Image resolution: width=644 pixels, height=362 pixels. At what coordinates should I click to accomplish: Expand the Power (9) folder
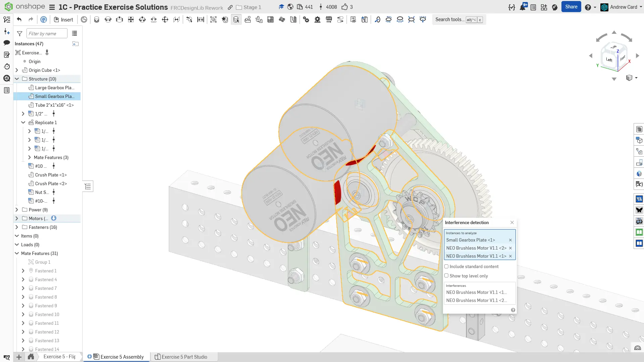click(17, 210)
